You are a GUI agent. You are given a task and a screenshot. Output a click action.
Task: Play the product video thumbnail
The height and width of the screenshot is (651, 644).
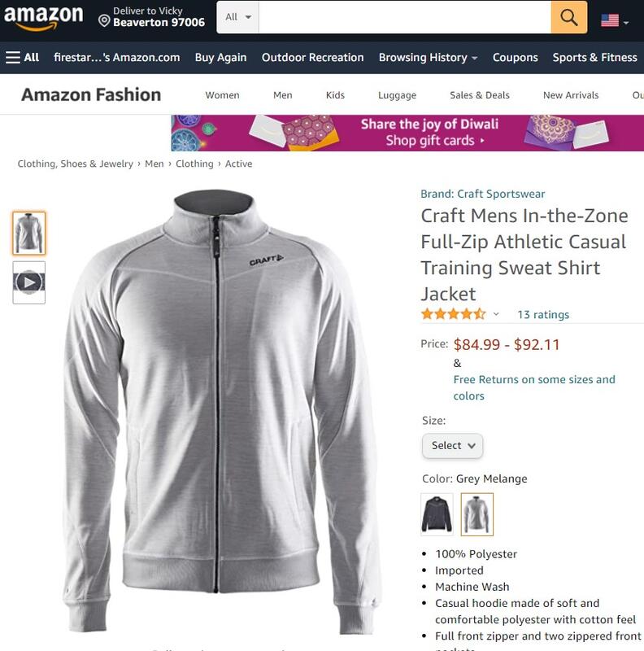[29, 282]
